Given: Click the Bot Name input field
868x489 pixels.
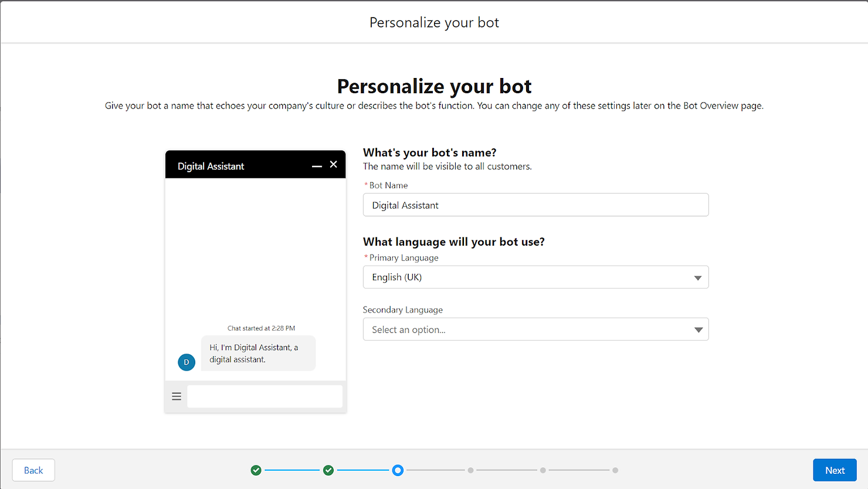Looking at the screenshot, I should pos(535,205).
